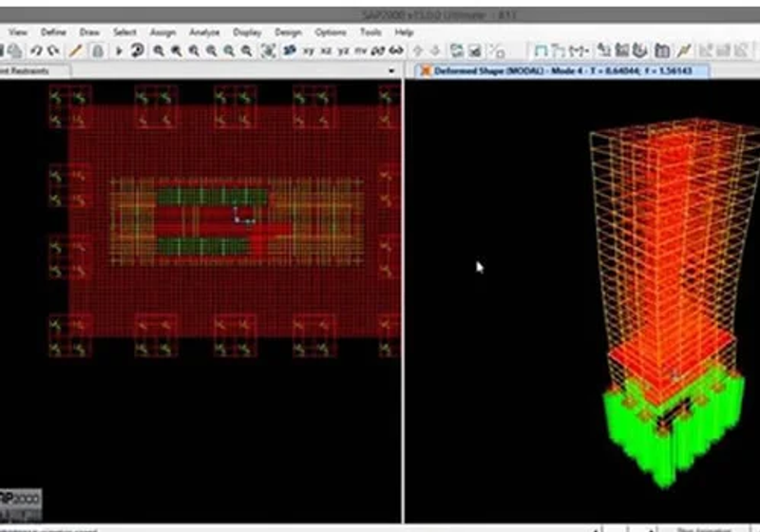Open the Options menu

[331, 32]
